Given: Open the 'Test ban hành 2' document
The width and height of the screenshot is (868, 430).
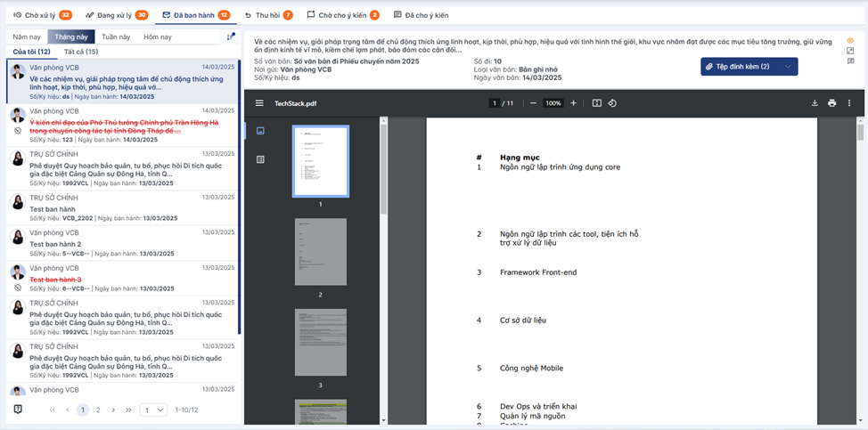Looking at the screenshot, I should [x=120, y=244].
